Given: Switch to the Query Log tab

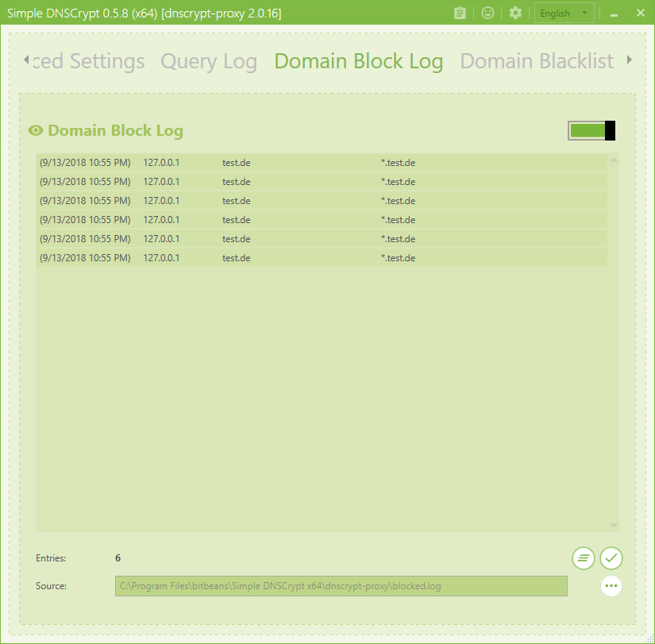Looking at the screenshot, I should (x=209, y=61).
